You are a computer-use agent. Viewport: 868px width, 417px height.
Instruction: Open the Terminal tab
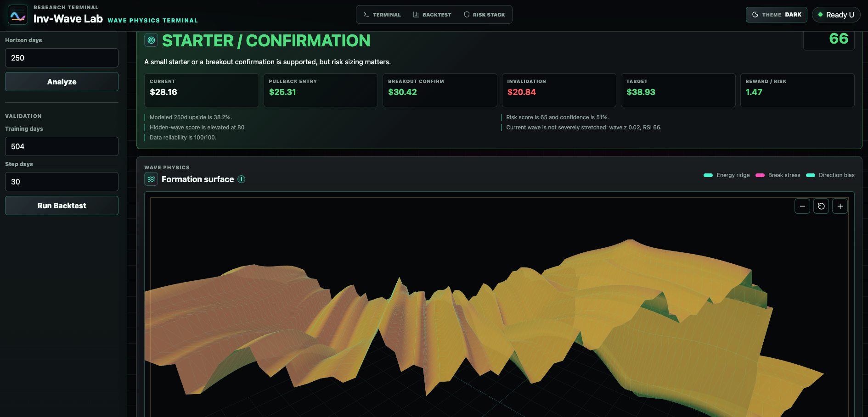coord(382,15)
